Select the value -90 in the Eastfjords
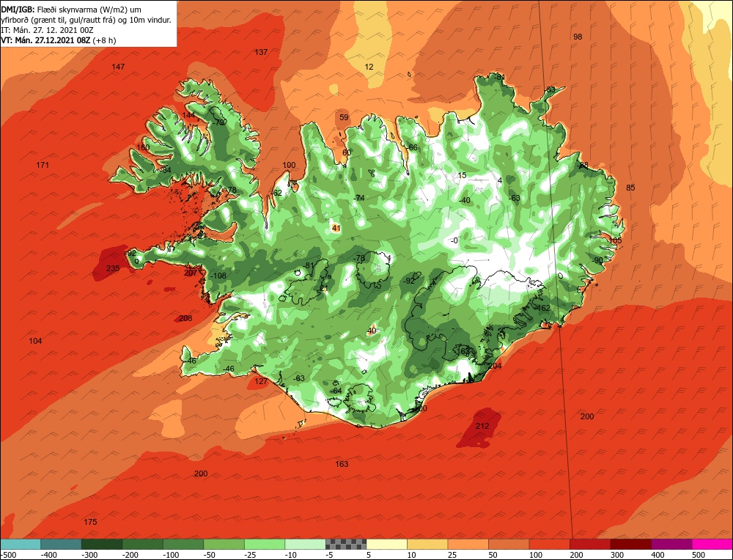Viewport: 733px width, 560px height. (597, 260)
